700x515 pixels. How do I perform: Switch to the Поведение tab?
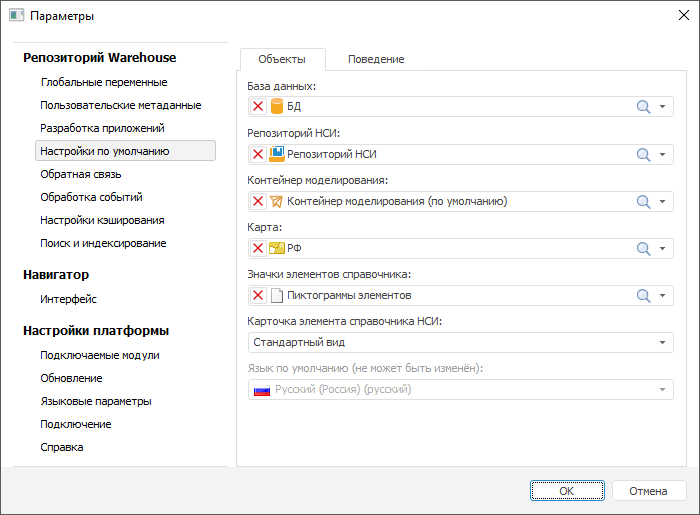click(x=376, y=60)
